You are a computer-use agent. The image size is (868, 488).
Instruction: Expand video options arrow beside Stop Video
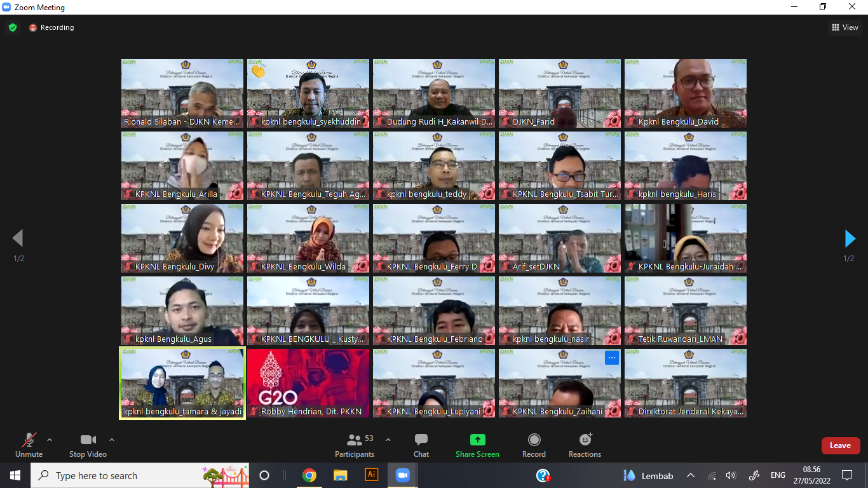pos(112,440)
